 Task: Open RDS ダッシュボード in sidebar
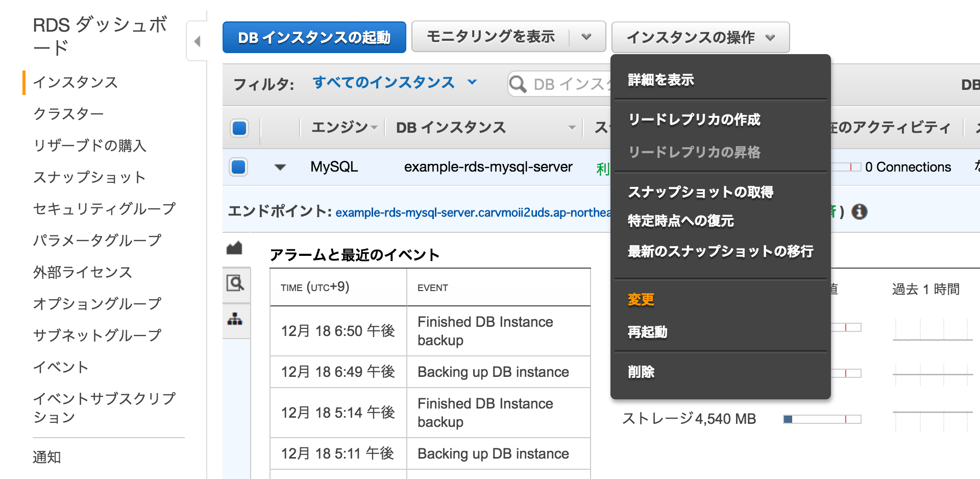(100, 36)
